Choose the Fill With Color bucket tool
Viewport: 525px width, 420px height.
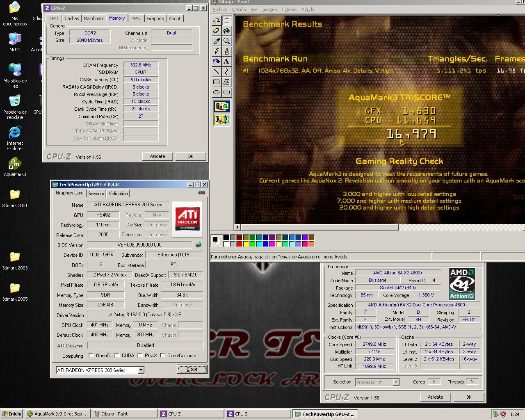227,31
